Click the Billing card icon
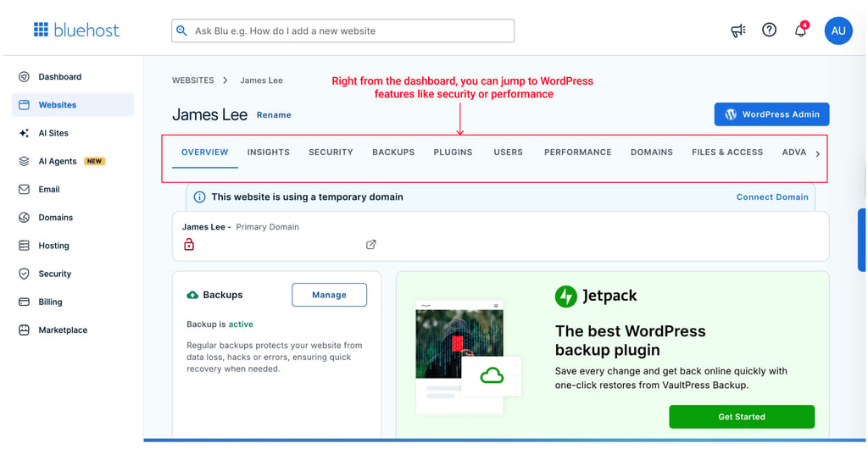This screenshot has height=449, width=868. (24, 302)
